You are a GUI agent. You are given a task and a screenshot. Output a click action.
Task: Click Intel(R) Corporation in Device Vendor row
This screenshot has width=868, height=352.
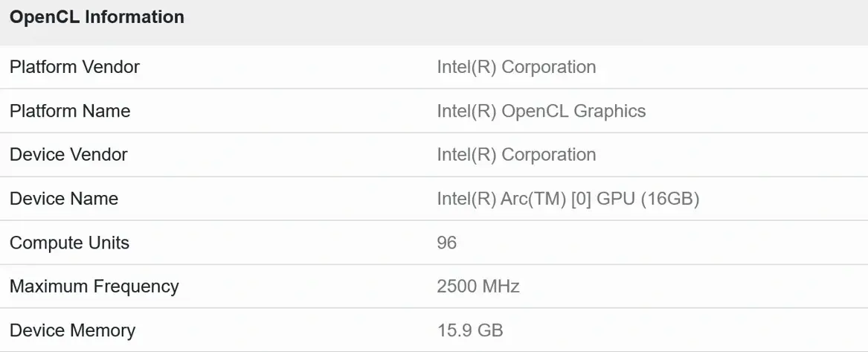(516, 155)
